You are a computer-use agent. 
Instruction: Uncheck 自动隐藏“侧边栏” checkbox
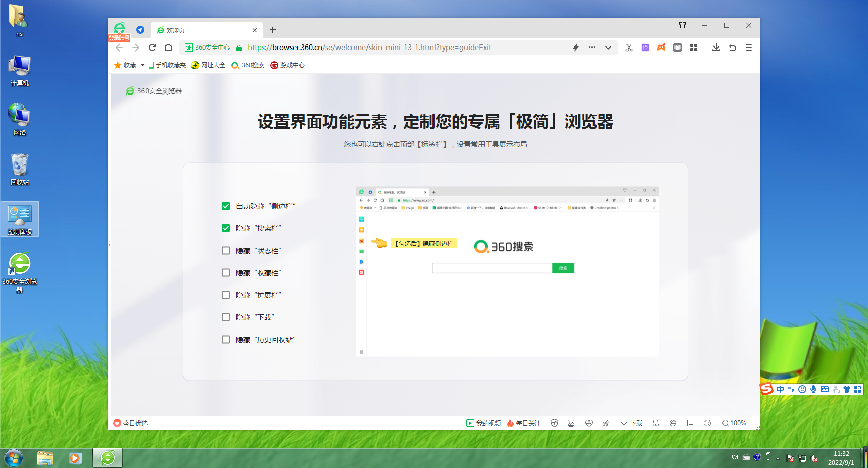[x=226, y=206]
